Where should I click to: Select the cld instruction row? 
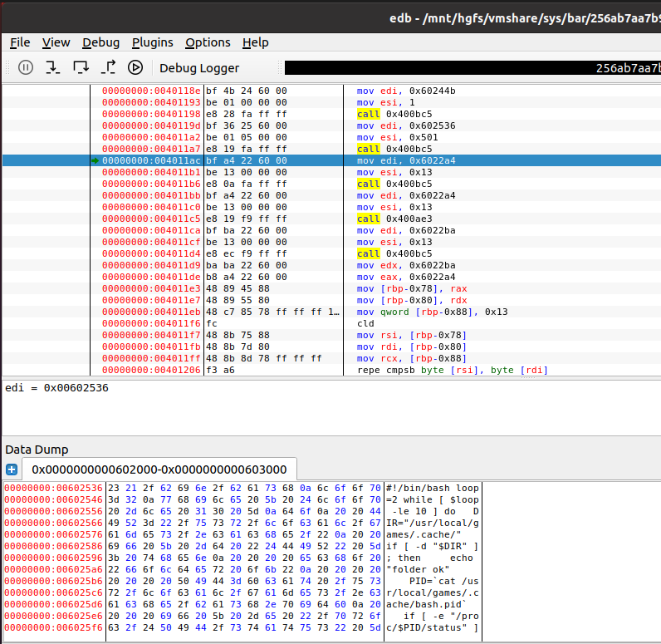(x=365, y=323)
